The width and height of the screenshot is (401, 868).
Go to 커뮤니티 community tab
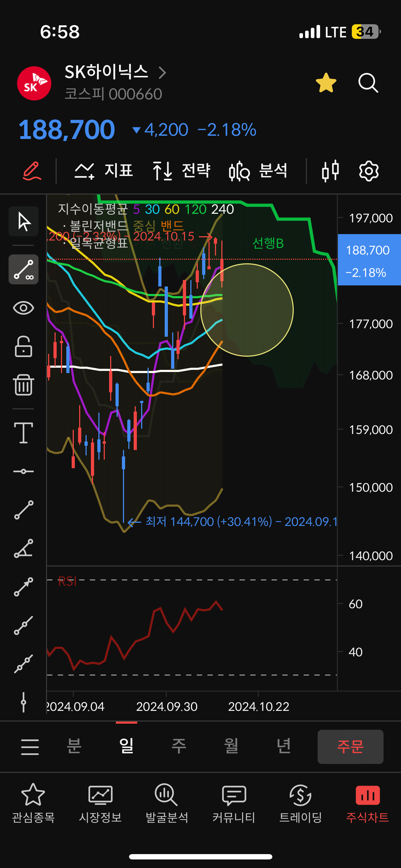[234, 804]
